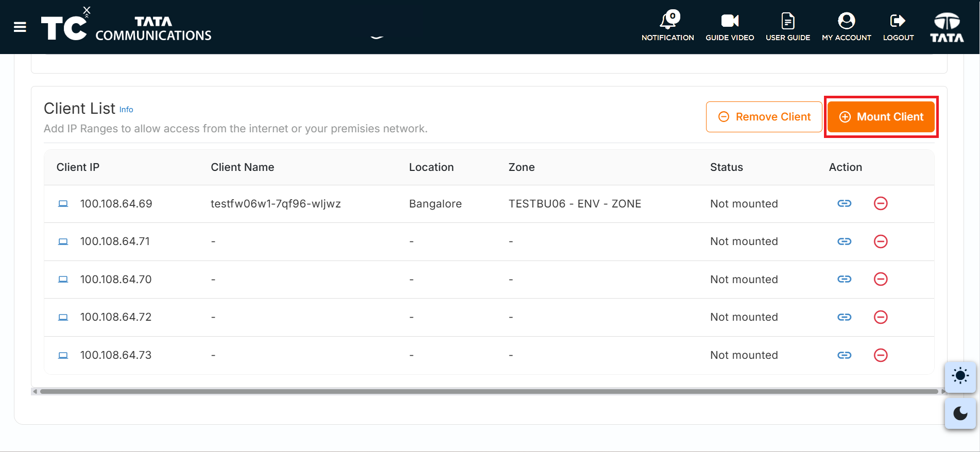Click the horizontal scrollbar under the table
Screen dimensions: 980x452
(x=489, y=391)
